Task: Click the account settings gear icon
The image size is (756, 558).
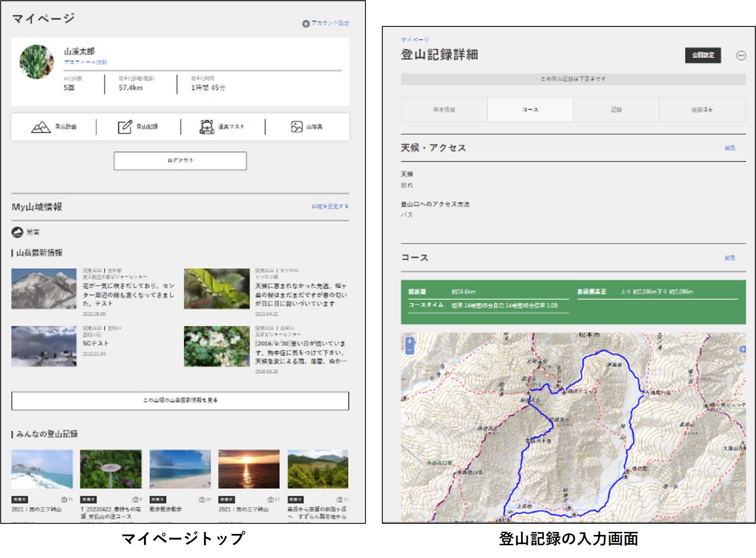Action: pyautogui.click(x=306, y=24)
